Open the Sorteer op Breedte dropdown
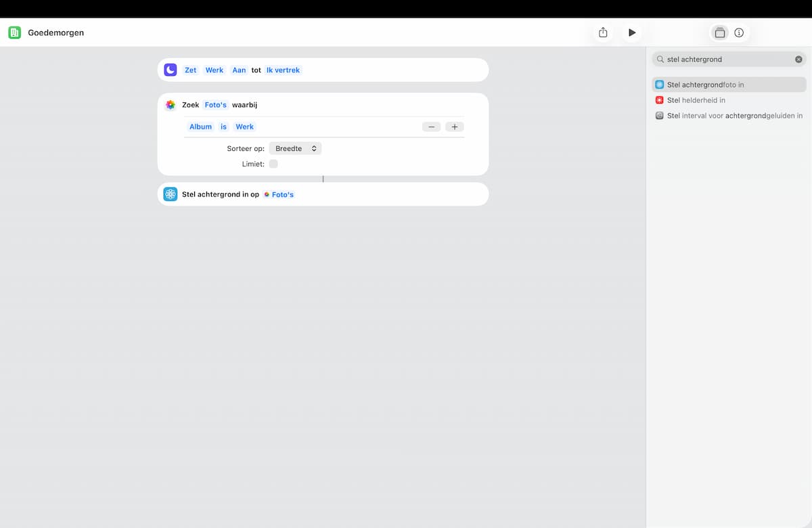The width and height of the screenshot is (812, 528). pos(295,148)
